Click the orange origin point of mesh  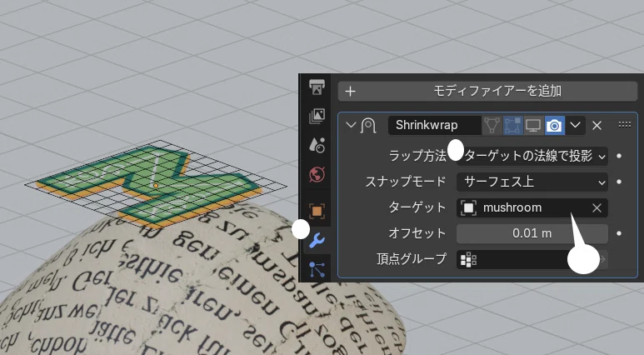(x=156, y=186)
